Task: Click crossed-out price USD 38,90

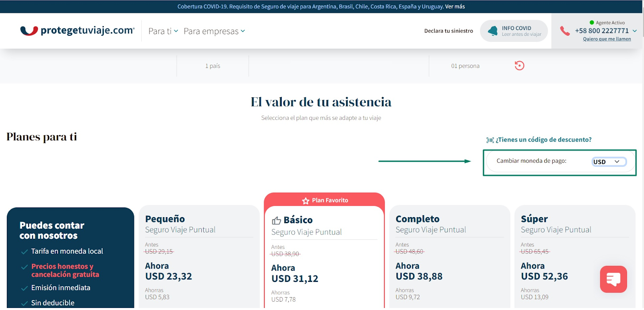Action: click(x=285, y=254)
